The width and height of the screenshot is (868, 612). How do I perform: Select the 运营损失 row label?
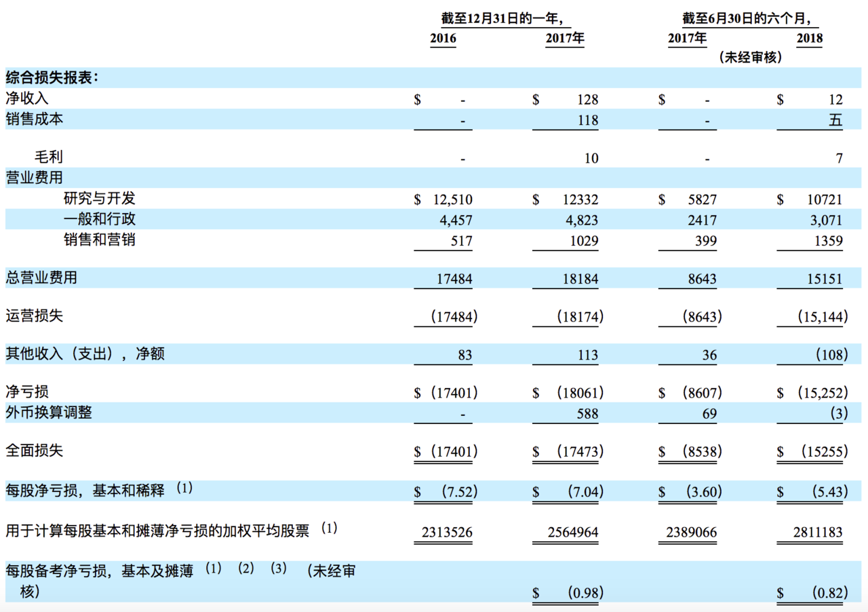tap(34, 315)
